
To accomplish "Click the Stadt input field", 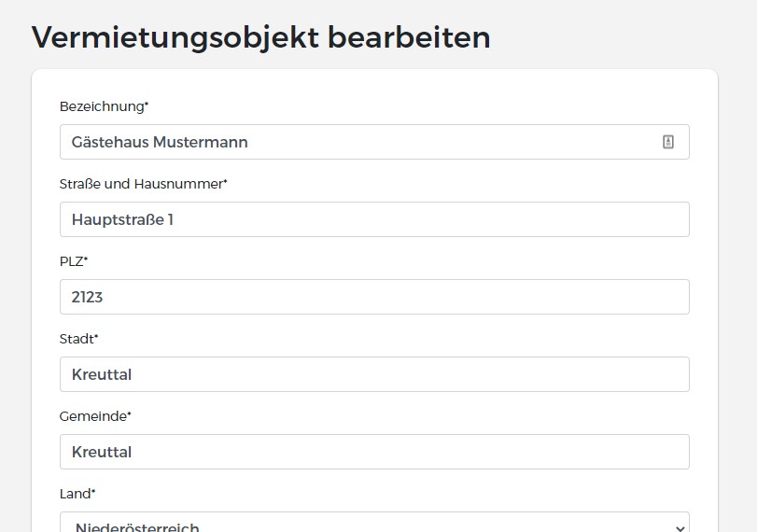I will (x=374, y=374).
